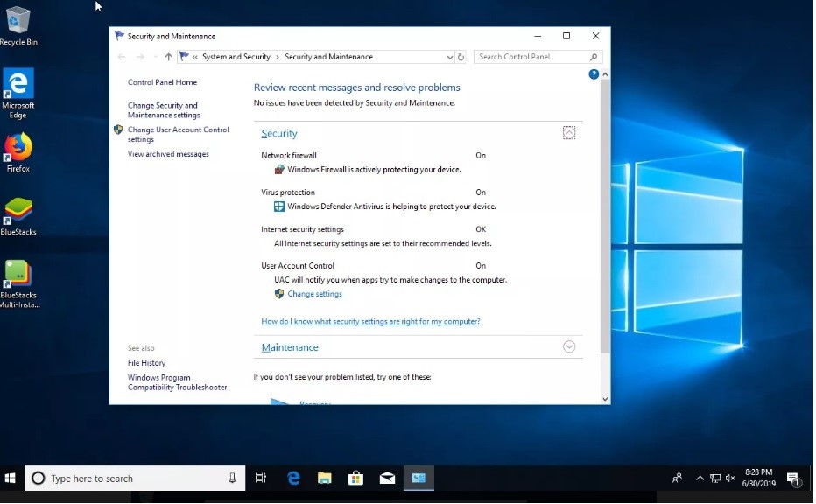Image resolution: width=816 pixels, height=504 pixels.
Task: Open Change User Account Control settings
Action: point(178,134)
